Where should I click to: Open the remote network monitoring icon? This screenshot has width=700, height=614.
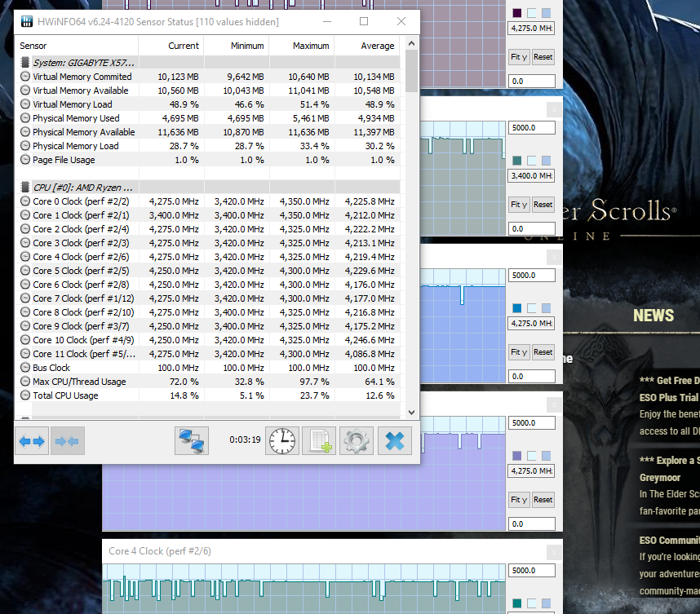[x=192, y=441]
